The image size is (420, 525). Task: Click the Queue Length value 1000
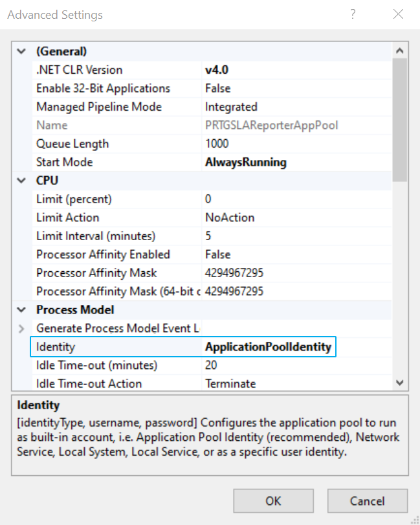point(217,144)
